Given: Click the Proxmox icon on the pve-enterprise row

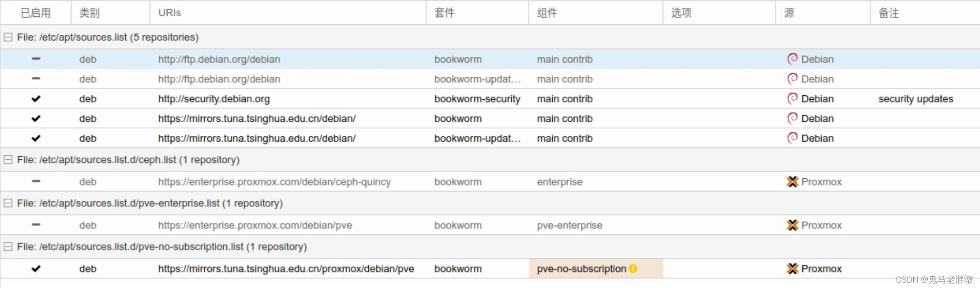Looking at the screenshot, I should [x=792, y=225].
